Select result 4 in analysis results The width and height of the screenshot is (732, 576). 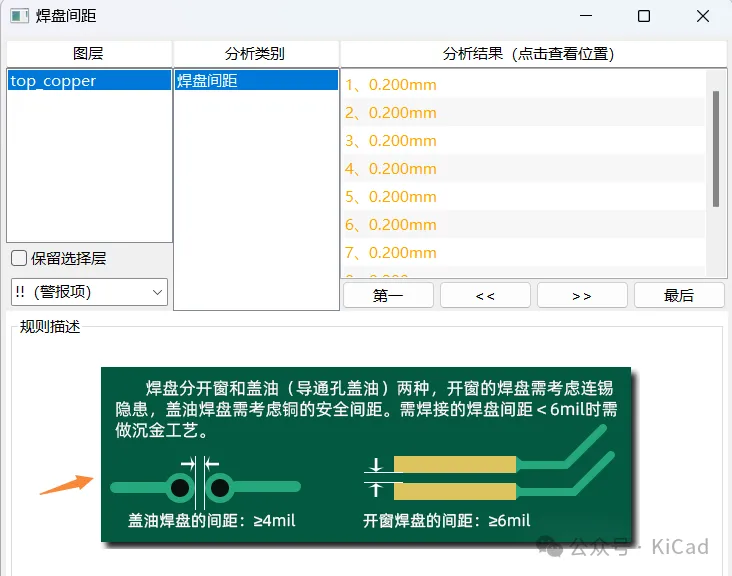391,169
